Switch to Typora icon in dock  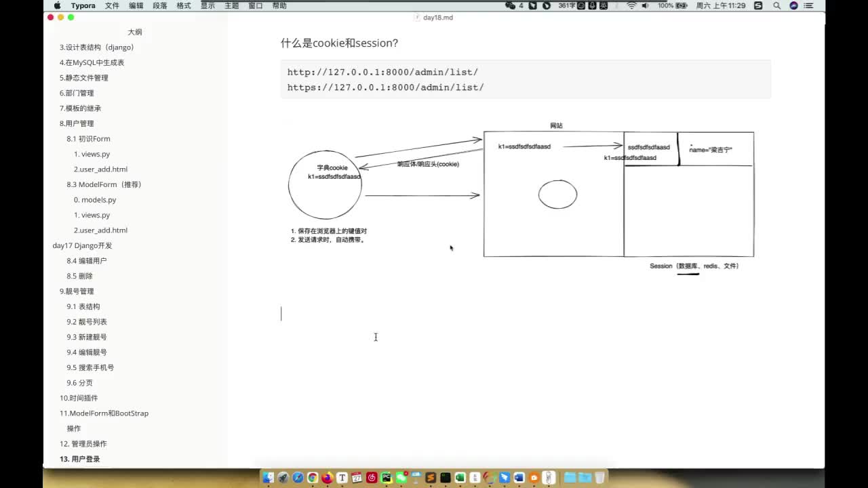point(342,478)
